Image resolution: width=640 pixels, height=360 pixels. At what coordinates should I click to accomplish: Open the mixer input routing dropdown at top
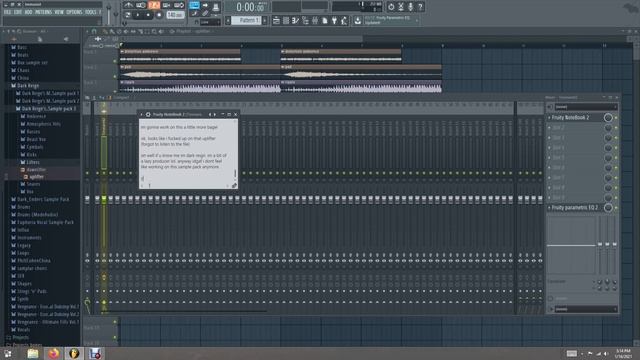586,107
